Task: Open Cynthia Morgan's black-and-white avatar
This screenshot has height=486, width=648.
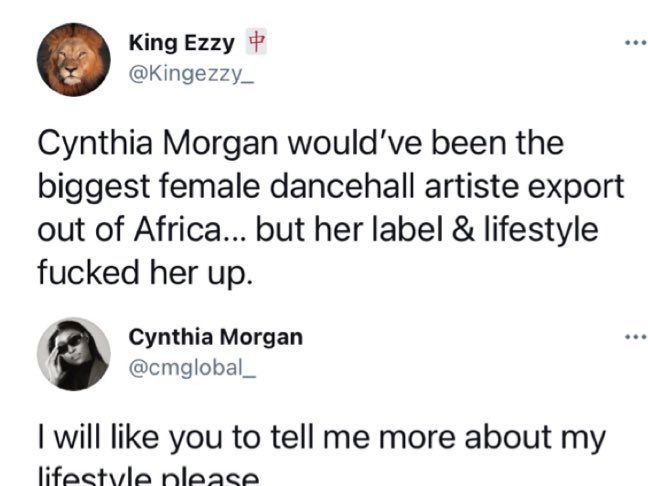Action: [x=74, y=355]
